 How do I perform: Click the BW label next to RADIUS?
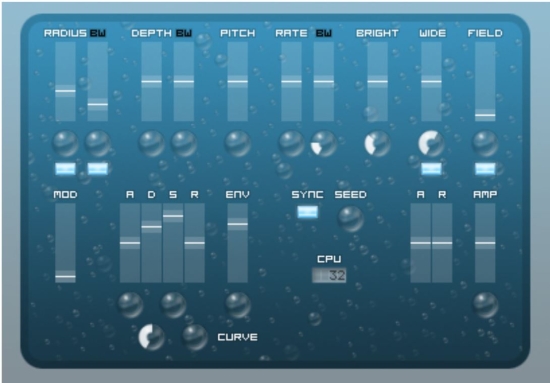coord(98,33)
